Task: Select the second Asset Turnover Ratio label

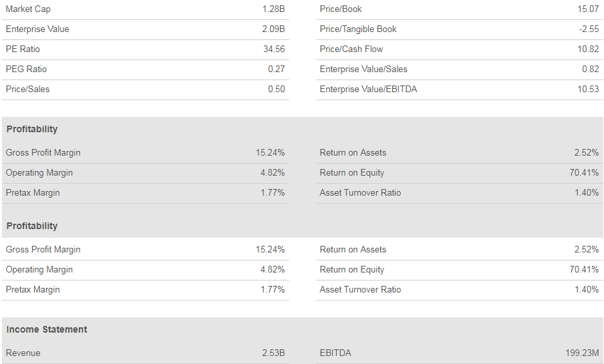Action: coord(360,290)
